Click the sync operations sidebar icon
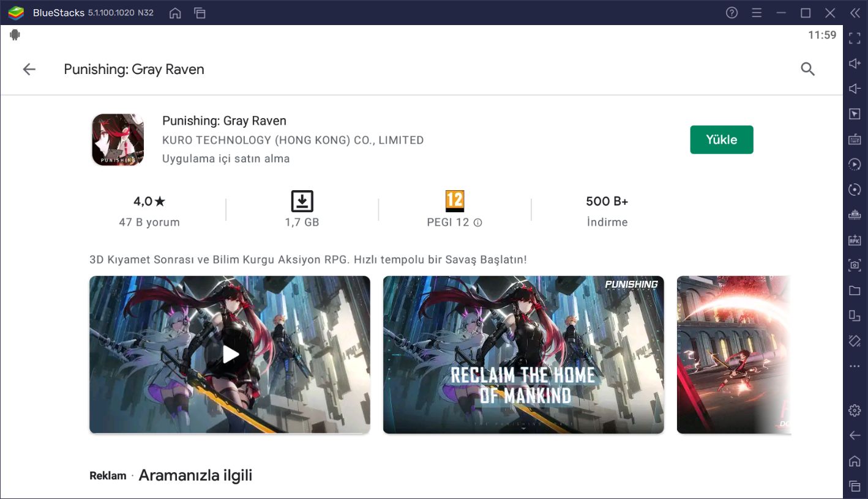 855,190
